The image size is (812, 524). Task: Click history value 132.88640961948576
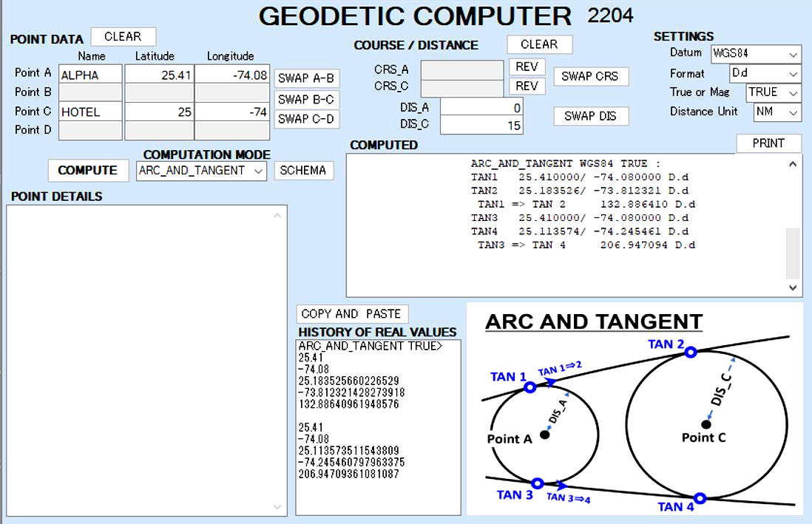(x=348, y=404)
